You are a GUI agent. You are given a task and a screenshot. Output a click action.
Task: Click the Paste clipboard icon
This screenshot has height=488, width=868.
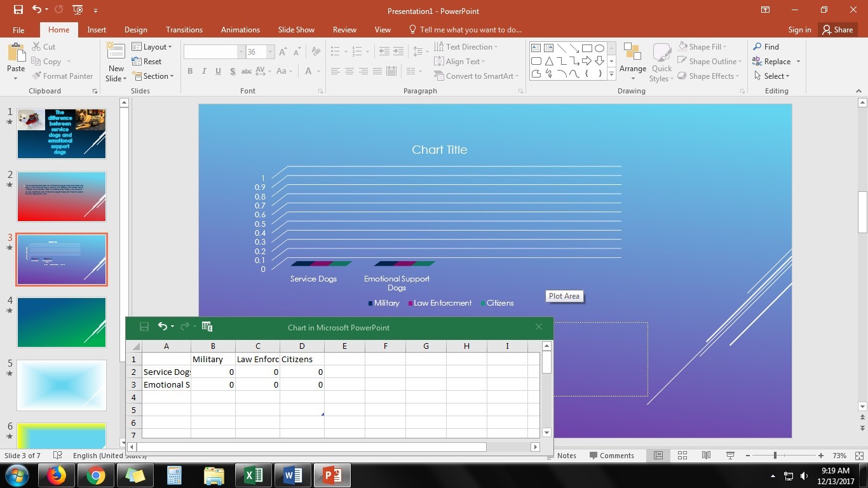(x=16, y=56)
